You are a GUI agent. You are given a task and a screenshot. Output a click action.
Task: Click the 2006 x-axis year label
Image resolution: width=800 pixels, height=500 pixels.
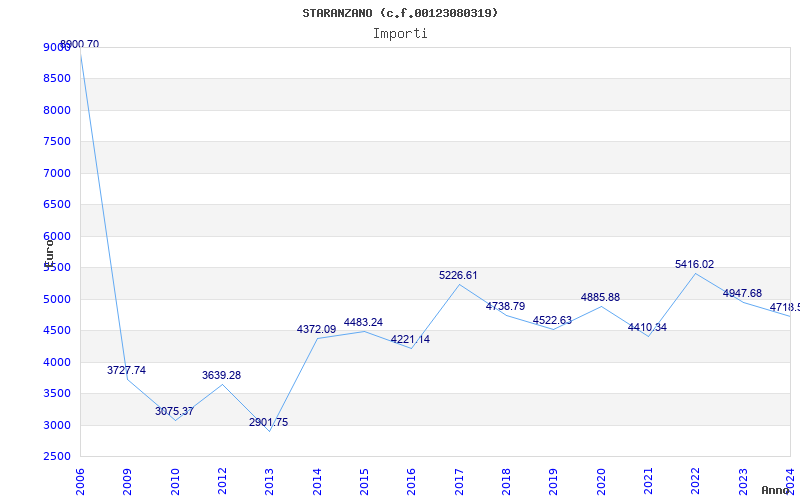tap(80, 481)
